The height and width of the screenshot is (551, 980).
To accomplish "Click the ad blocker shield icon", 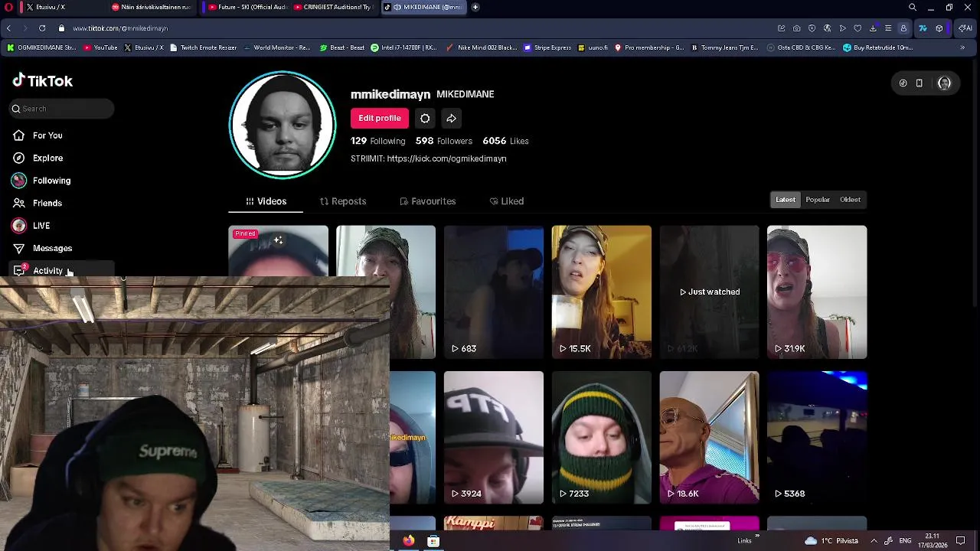I will [812, 28].
